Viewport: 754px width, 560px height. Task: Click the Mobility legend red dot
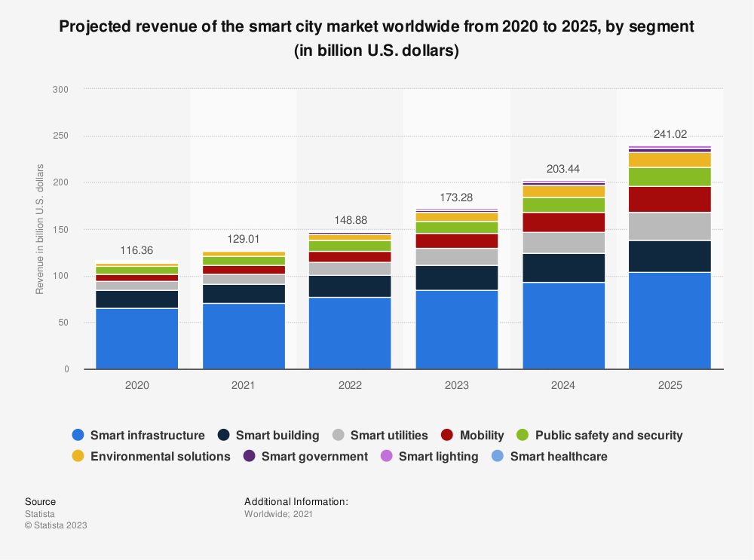click(x=447, y=435)
